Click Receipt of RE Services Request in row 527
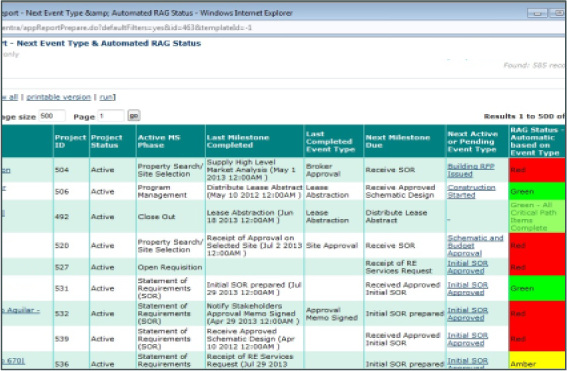 coord(405,267)
